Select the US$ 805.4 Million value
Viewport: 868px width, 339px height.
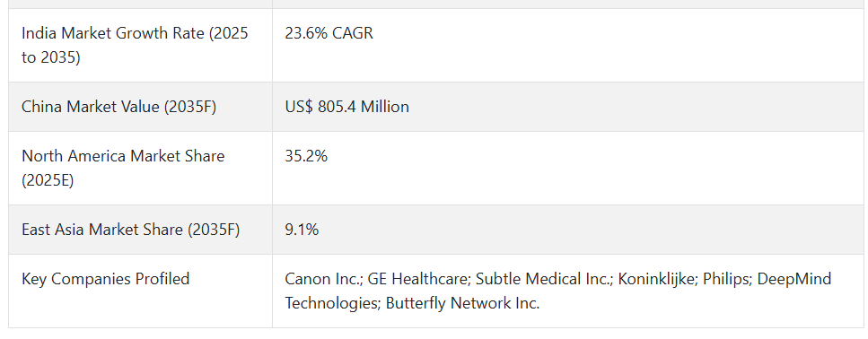(347, 107)
